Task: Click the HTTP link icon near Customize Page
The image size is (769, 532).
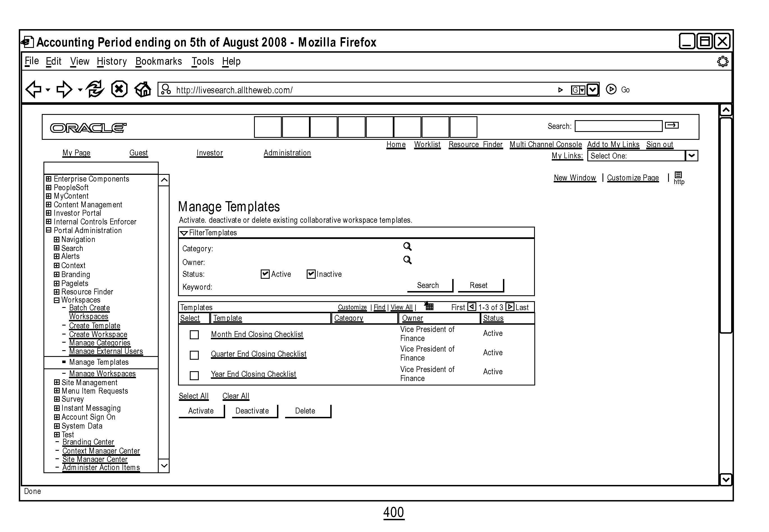Action: (x=678, y=177)
